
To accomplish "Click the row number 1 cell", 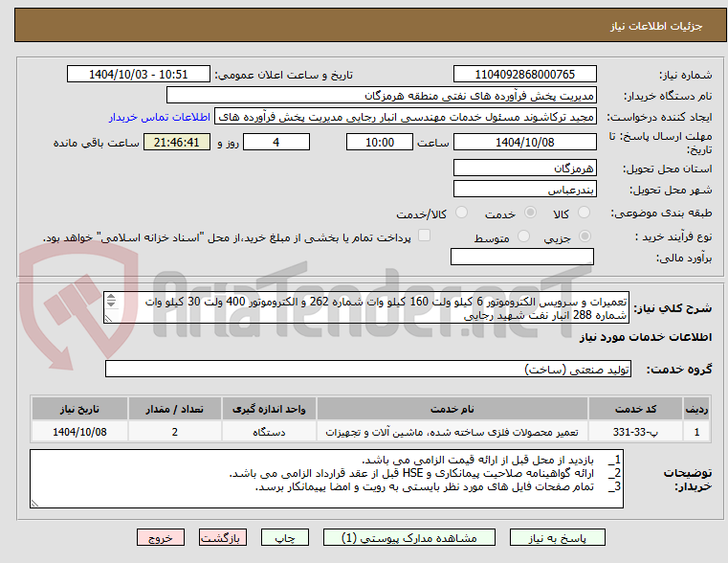I will point(696,432).
